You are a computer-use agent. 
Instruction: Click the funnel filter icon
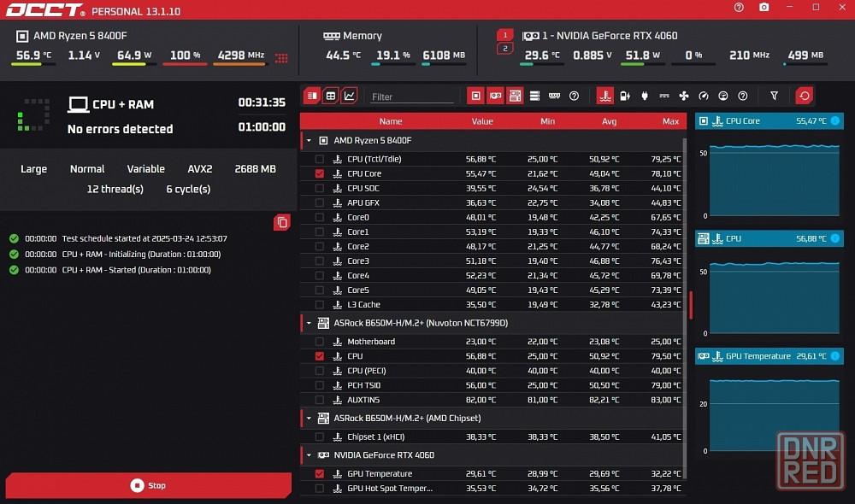774,96
